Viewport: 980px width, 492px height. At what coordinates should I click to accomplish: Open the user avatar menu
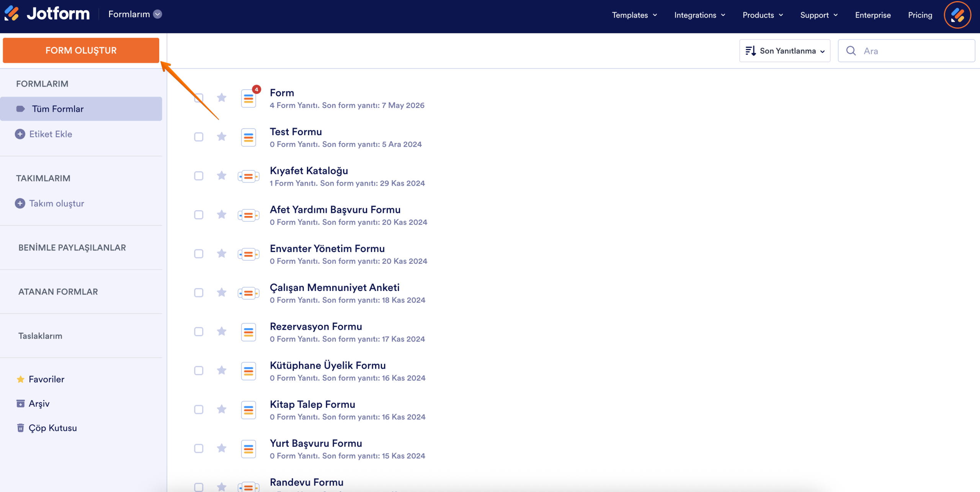(x=957, y=15)
